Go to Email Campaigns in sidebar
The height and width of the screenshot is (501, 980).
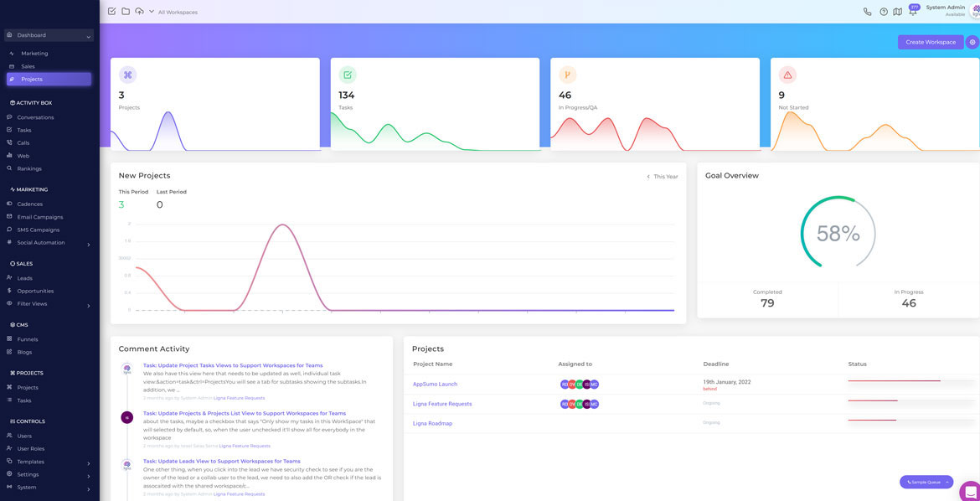pos(40,217)
